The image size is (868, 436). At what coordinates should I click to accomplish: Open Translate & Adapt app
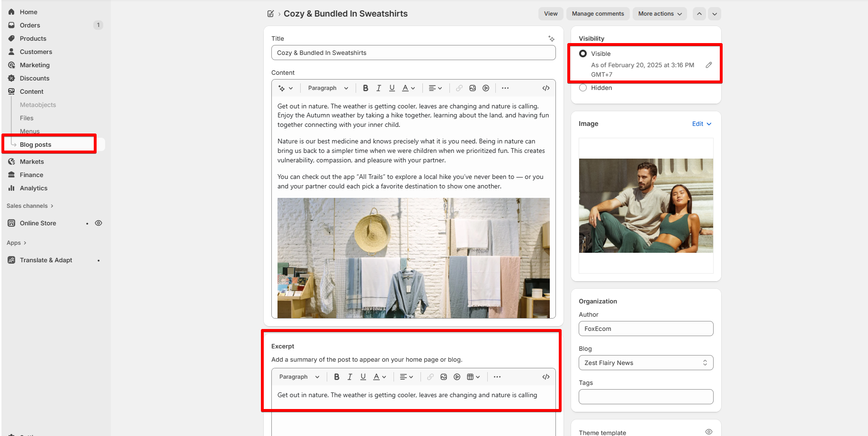click(x=46, y=260)
